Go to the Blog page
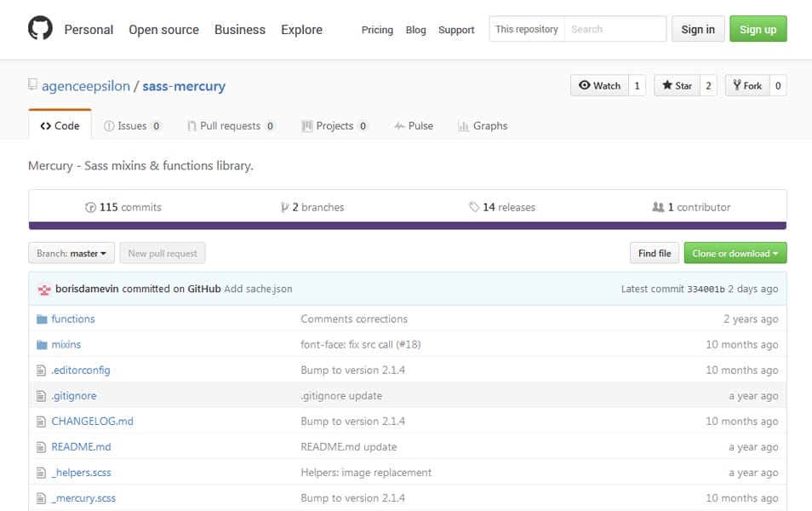This screenshot has height=511, width=812. [416, 30]
